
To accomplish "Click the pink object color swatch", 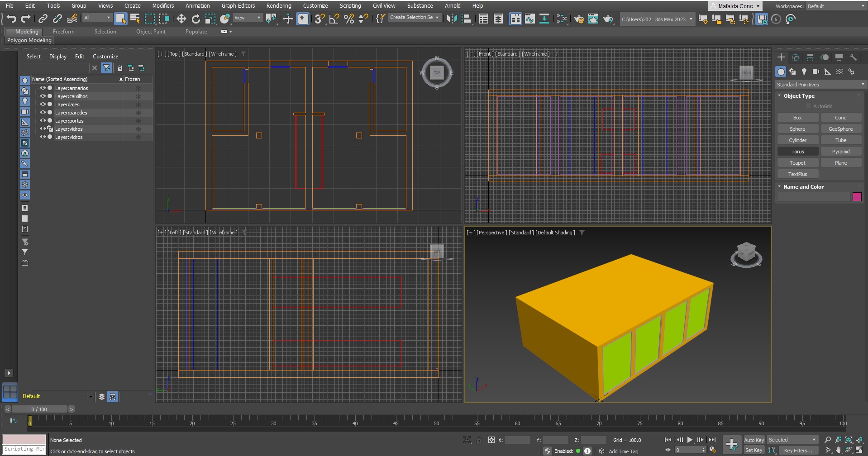I will coord(857,197).
